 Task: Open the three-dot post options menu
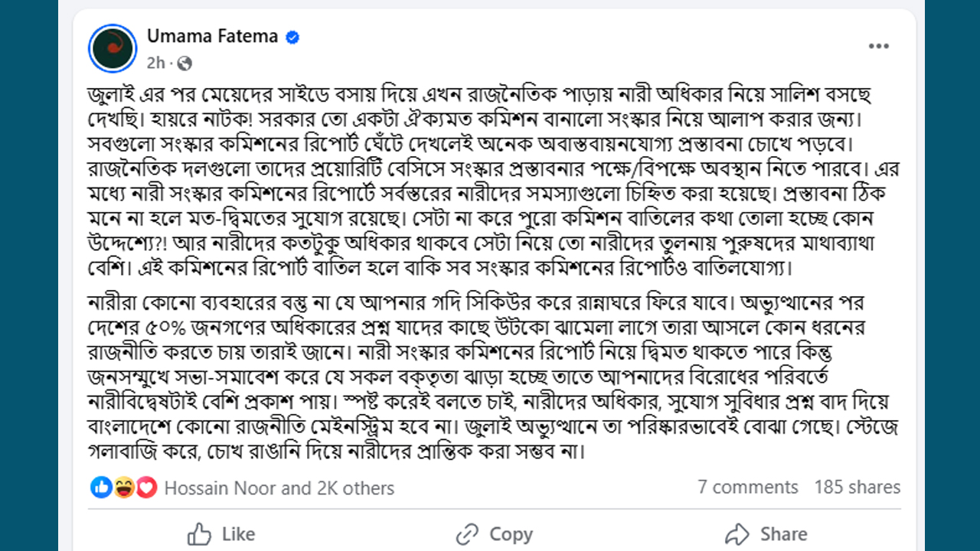tap(878, 47)
